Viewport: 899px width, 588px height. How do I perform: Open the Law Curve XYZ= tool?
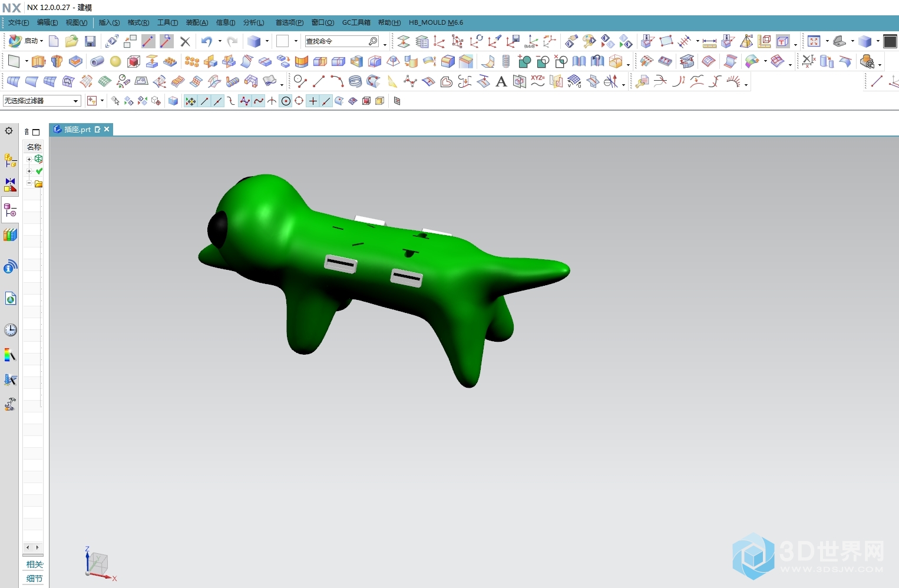[x=537, y=81]
